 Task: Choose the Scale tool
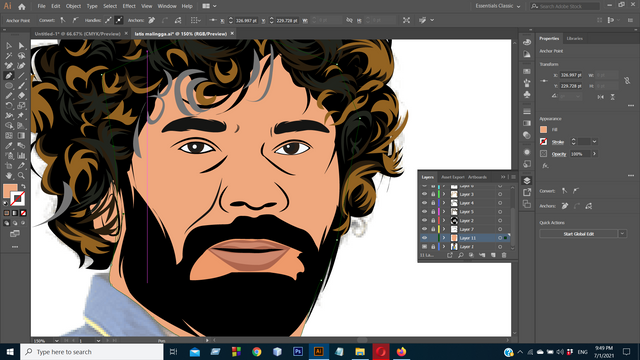tap(21, 106)
